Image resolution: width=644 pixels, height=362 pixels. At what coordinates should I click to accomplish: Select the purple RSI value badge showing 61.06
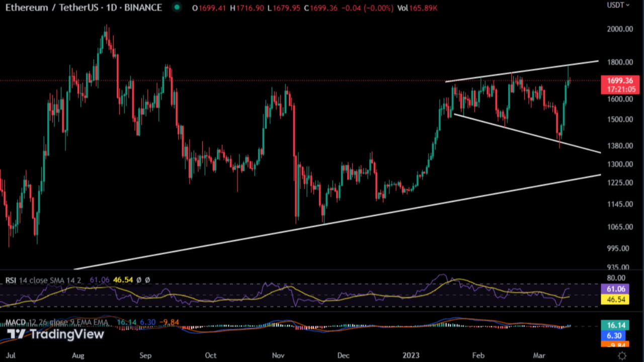pos(614,289)
